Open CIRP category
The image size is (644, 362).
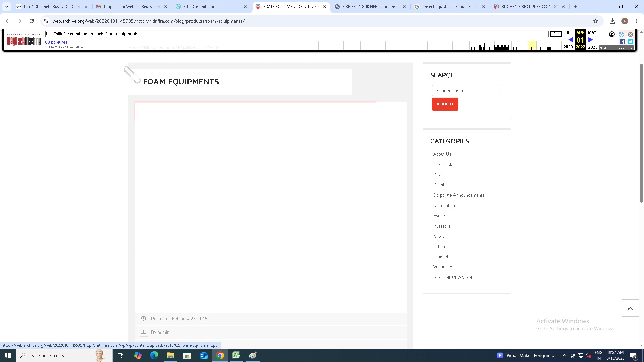(x=438, y=175)
